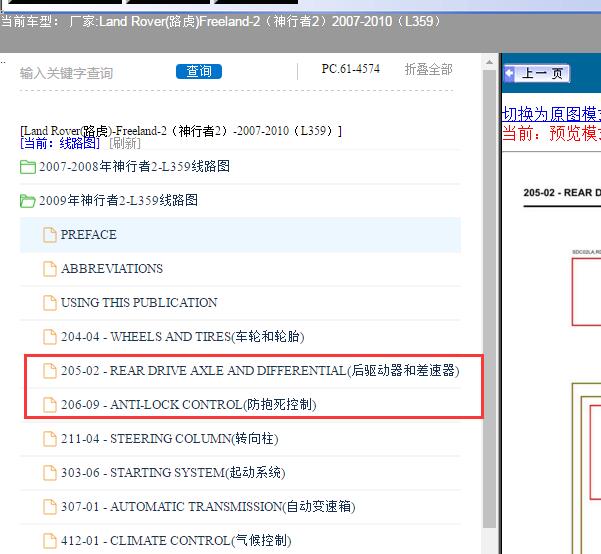Open 307-01 AUTOMATIC TRANSMISSION entry
601x554 pixels.
pos(208,506)
